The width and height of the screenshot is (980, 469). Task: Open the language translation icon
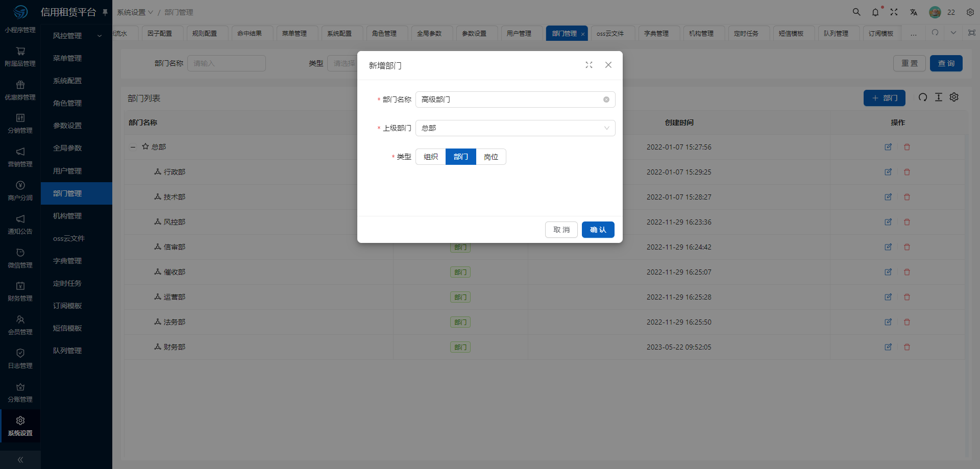(x=914, y=12)
